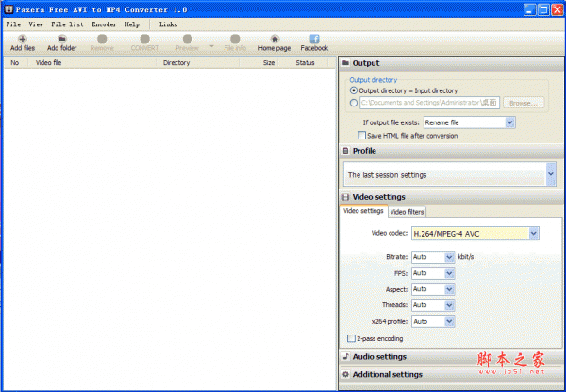Open the Links menu
Image resolution: width=566 pixels, height=392 pixels.
[x=168, y=24]
